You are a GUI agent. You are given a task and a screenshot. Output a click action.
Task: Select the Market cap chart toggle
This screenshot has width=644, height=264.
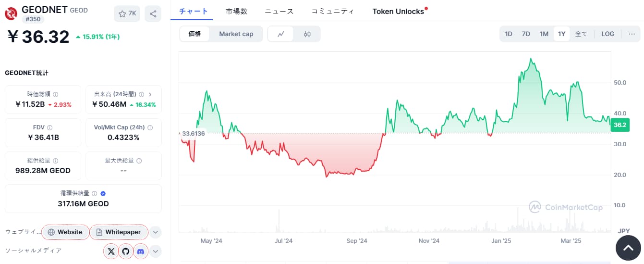pos(236,34)
